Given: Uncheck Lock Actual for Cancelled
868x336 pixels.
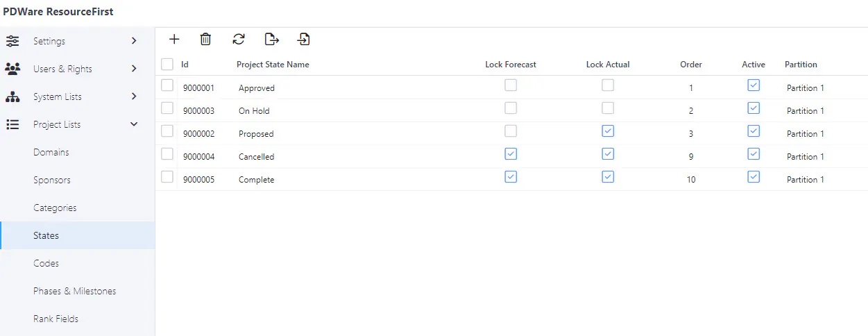Looking at the screenshot, I should point(608,154).
